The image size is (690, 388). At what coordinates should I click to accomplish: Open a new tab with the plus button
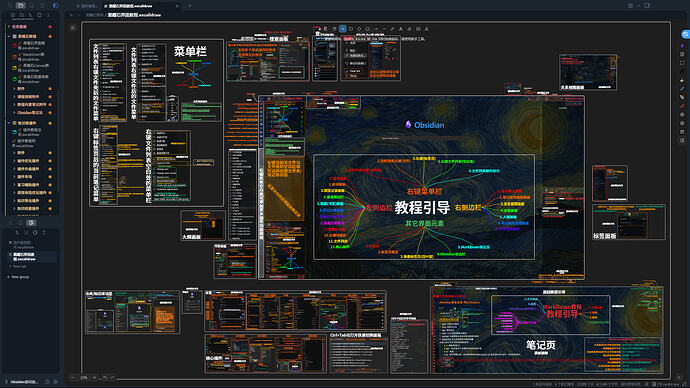pos(190,6)
